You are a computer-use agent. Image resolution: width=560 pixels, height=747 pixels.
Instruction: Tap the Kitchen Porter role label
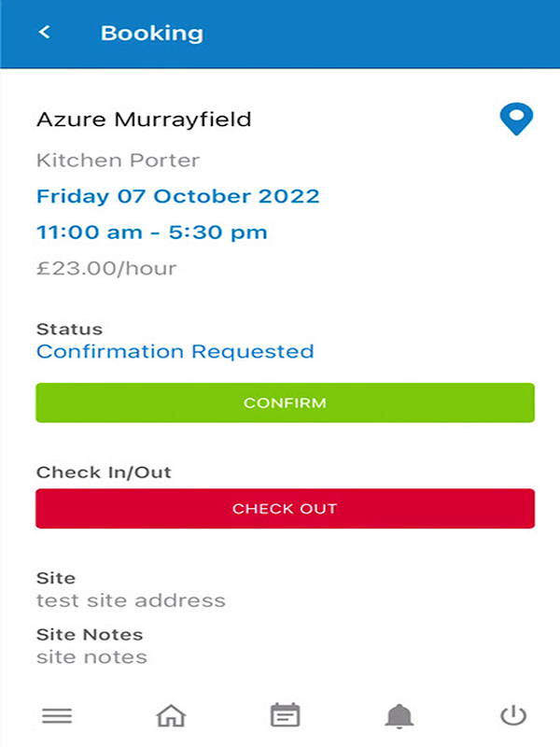coord(119,161)
